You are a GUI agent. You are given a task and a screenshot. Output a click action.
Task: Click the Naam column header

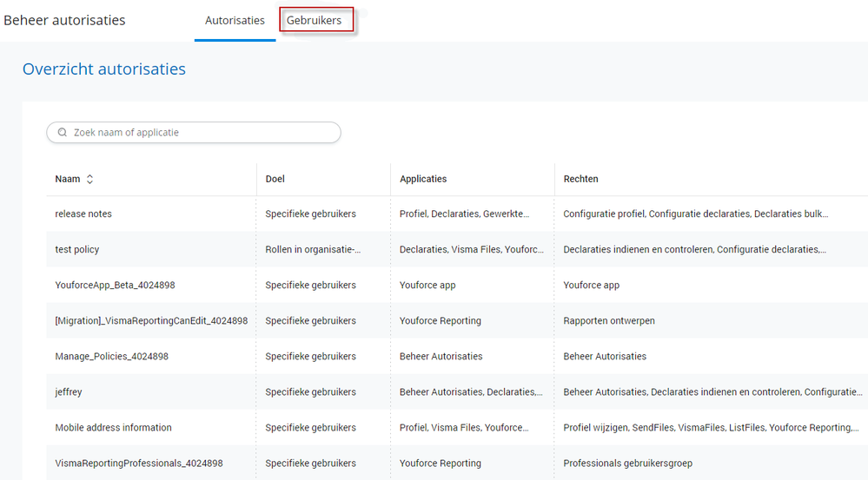pyautogui.click(x=68, y=179)
